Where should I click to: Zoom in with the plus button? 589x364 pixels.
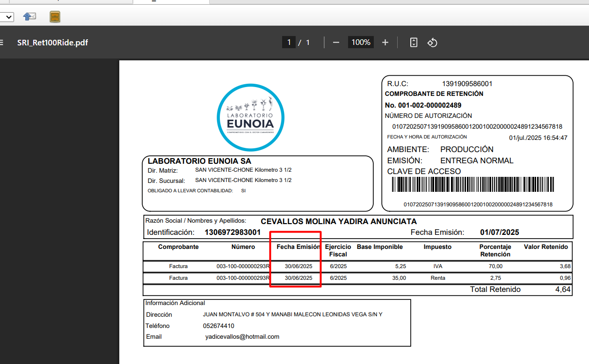(x=385, y=43)
